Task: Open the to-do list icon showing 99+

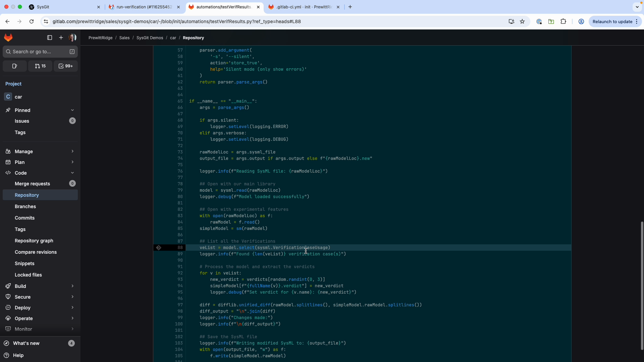Action: click(66, 66)
